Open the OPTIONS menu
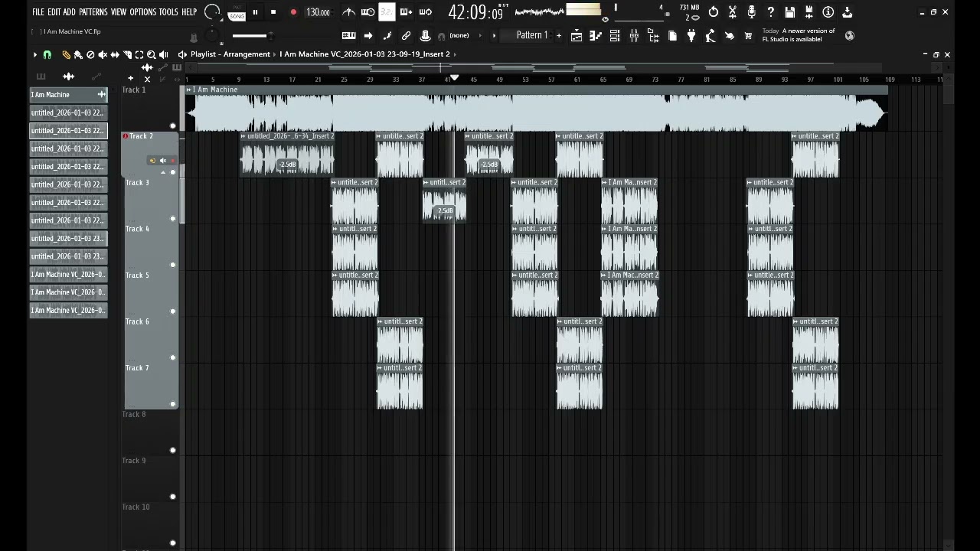Image resolution: width=980 pixels, height=551 pixels. pyautogui.click(x=143, y=12)
